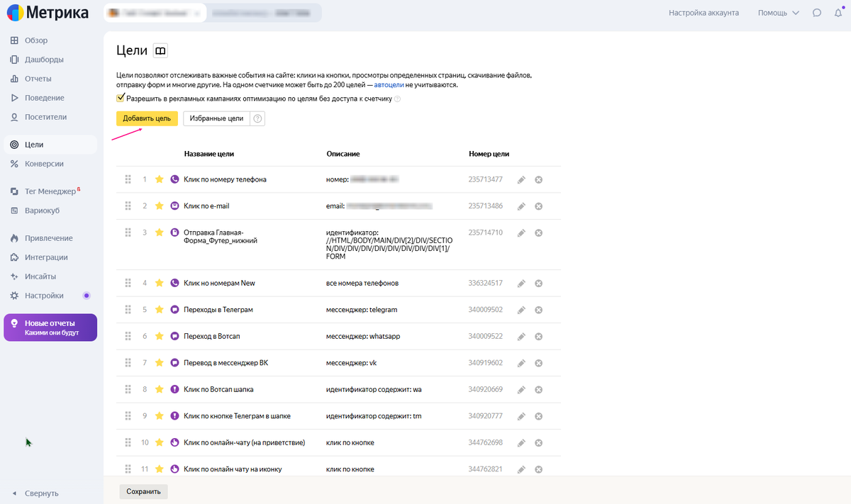The width and height of the screenshot is (851, 504).
Task: Unfavorite the 'Клик по номеру телефона' star
Action: point(160,179)
